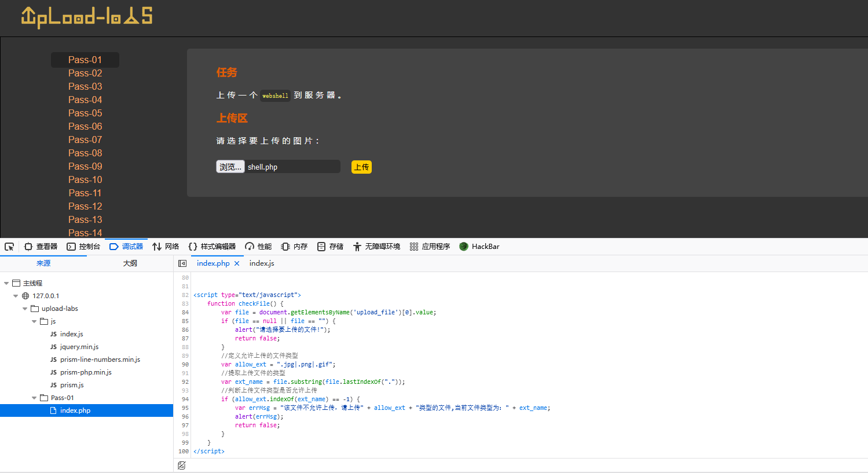Collapse the js folder arrow
The height and width of the screenshot is (473, 868).
point(34,321)
